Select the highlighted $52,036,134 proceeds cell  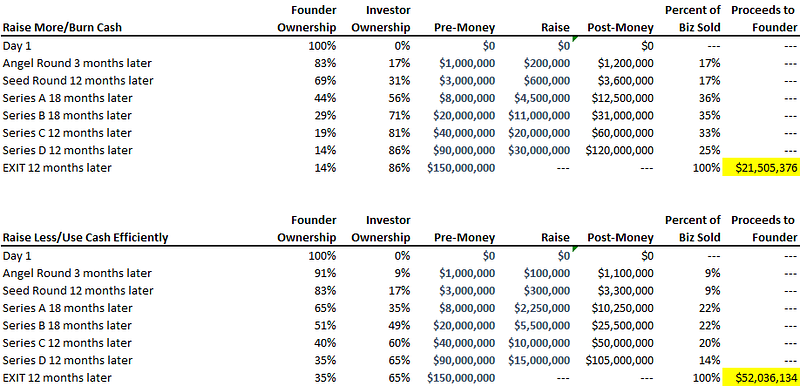coord(761,377)
